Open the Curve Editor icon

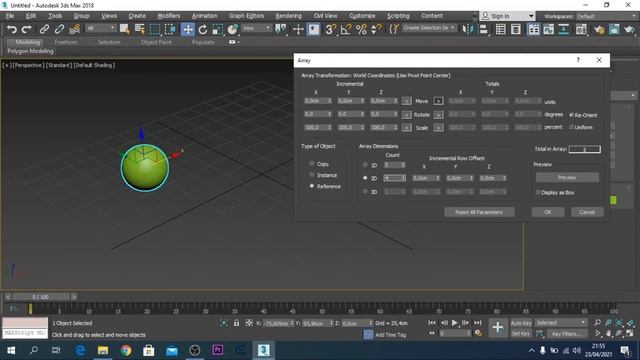[x=549, y=29]
